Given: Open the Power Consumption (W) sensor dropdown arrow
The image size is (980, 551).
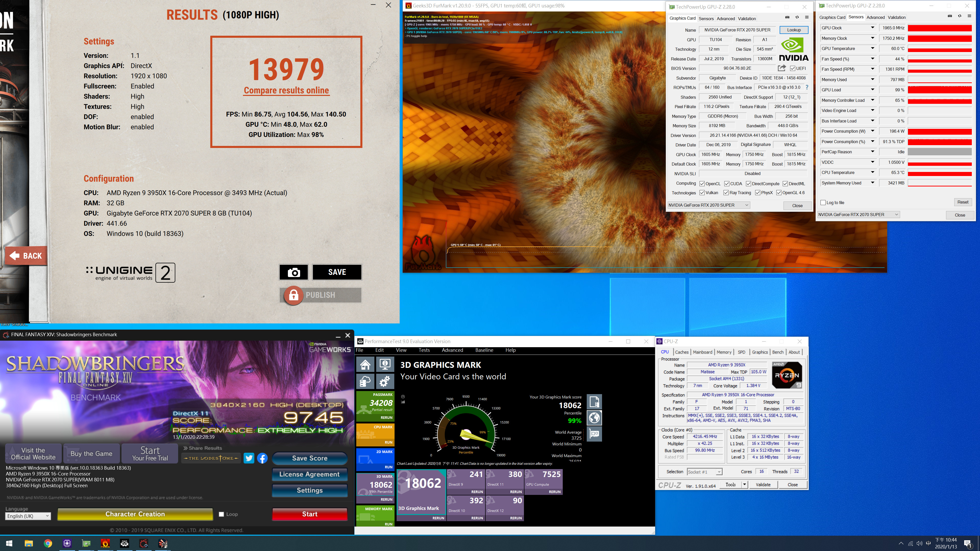Looking at the screenshot, I should click(x=873, y=131).
